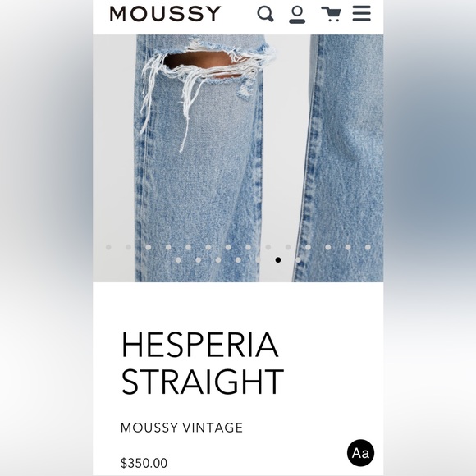Open the shopping cart icon

point(332,14)
